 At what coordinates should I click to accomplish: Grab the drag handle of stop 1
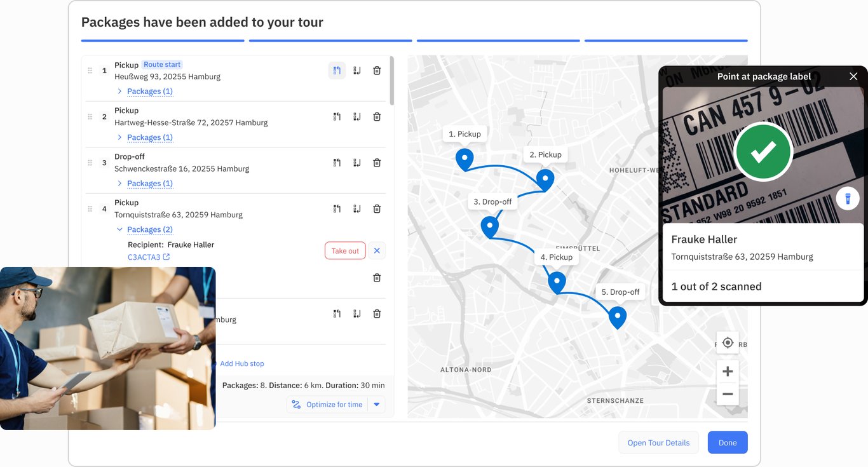coord(90,71)
